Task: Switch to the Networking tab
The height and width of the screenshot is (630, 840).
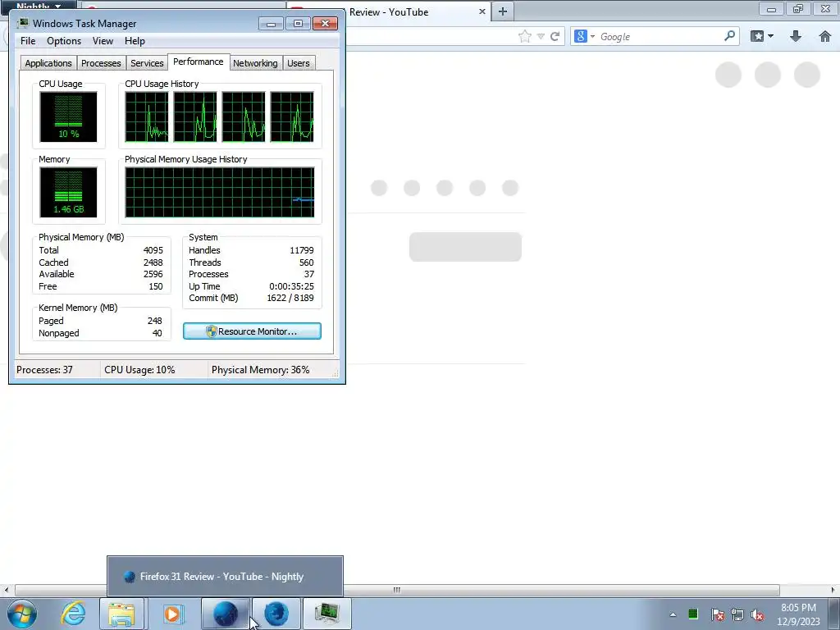Action: point(255,63)
